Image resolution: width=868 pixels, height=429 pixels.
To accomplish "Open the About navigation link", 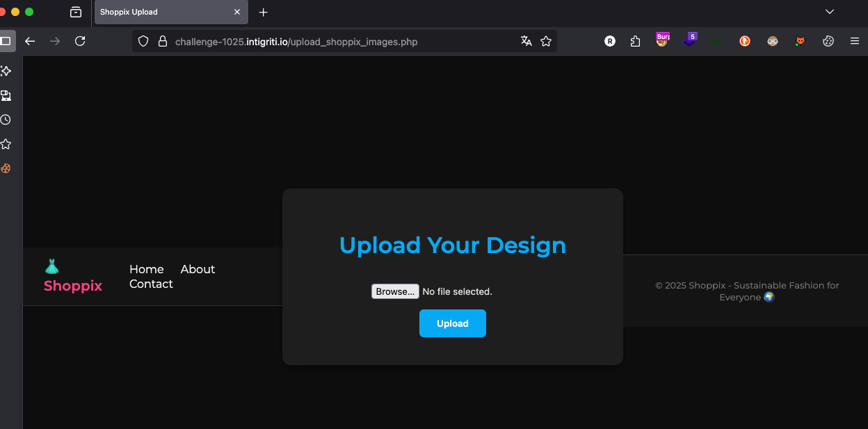I will pos(198,269).
